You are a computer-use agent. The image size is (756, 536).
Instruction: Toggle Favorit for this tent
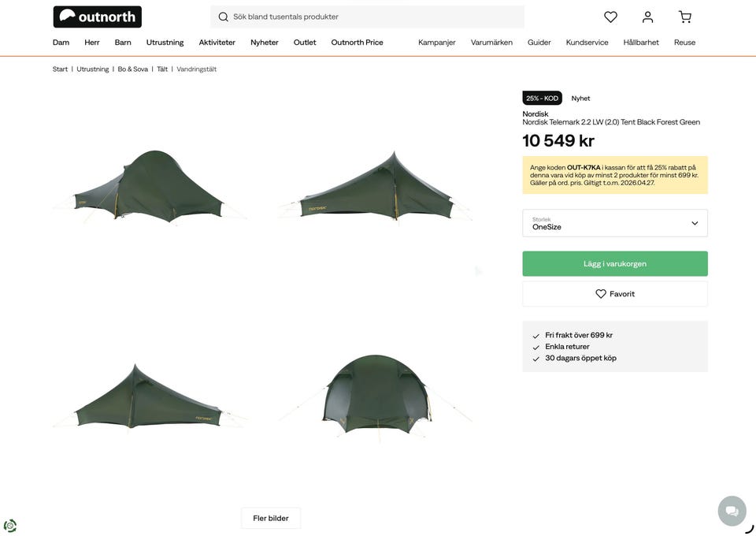614,294
